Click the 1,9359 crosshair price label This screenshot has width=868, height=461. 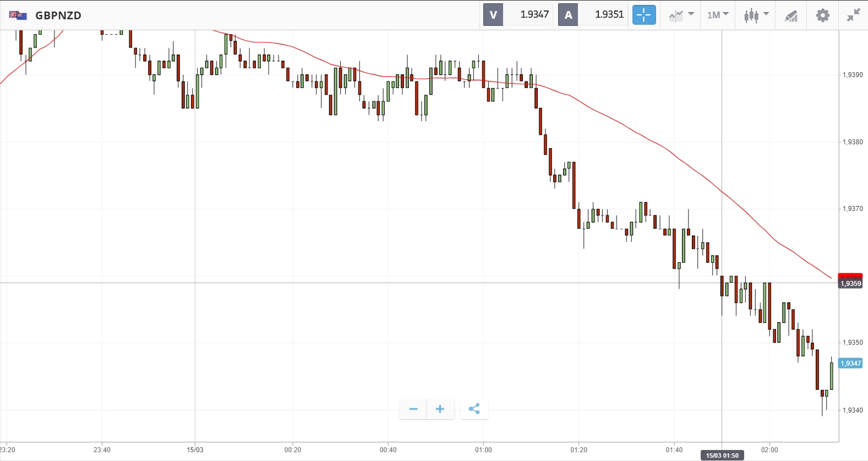click(x=850, y=284)
